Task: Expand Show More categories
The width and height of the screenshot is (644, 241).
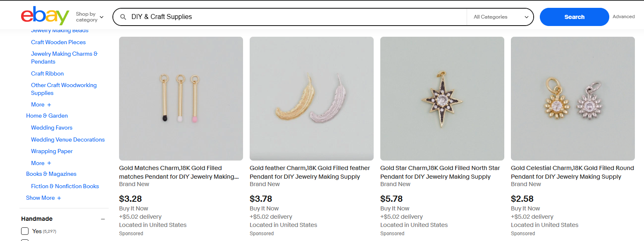Action: tap(43, 198)
